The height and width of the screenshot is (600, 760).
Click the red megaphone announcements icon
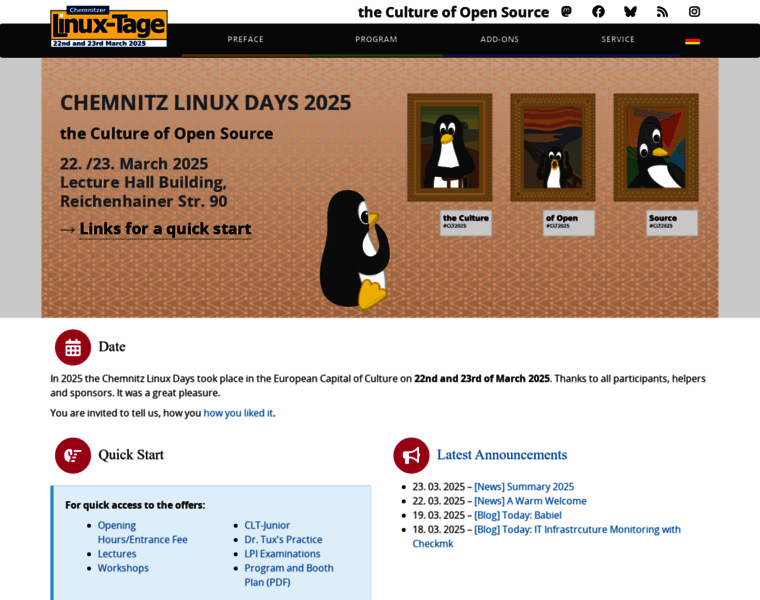point(411,456)
